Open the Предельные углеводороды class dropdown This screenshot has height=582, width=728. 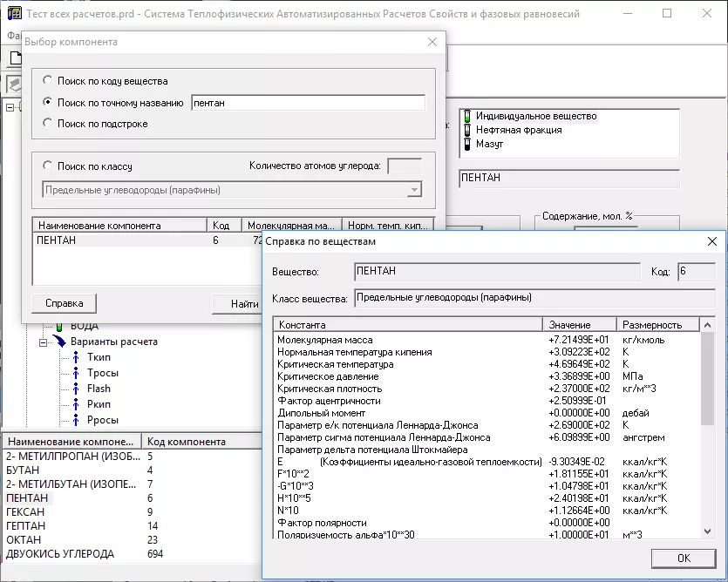click(414, 190)
